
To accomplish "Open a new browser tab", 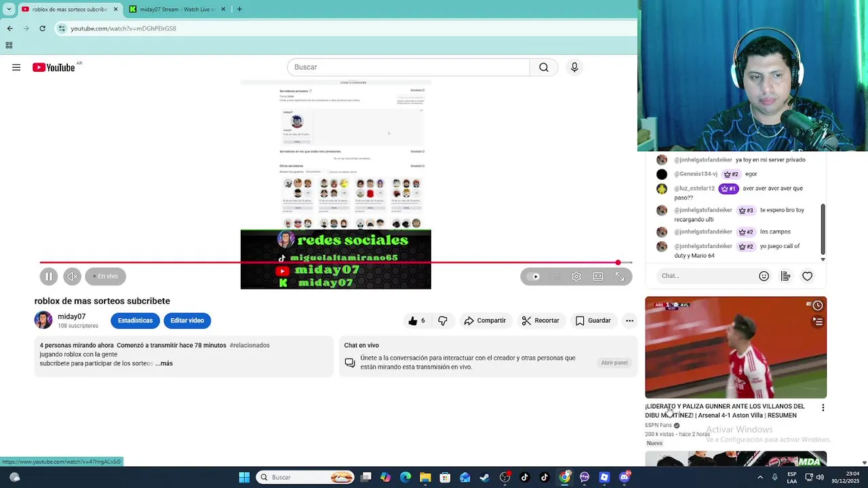I will pyautogui.click(x=239, y=9).
